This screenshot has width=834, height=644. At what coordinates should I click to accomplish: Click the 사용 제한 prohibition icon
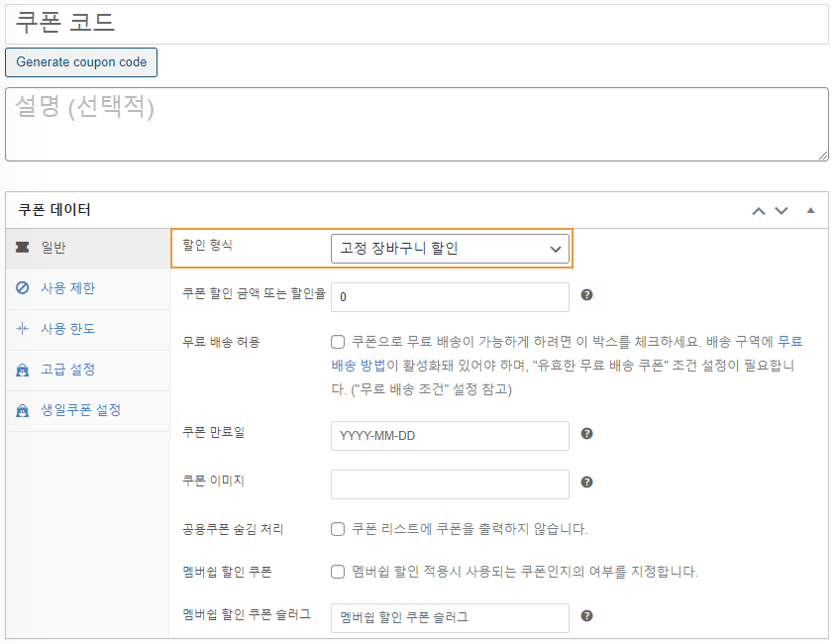tap(23, 288)
